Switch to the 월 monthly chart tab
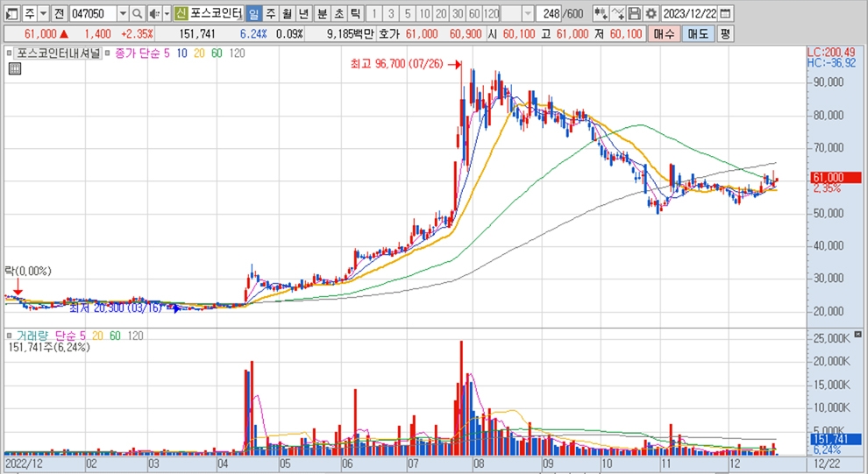Viewport: 868px width, 474px height. pyautogui.click(x=287, y=13)
